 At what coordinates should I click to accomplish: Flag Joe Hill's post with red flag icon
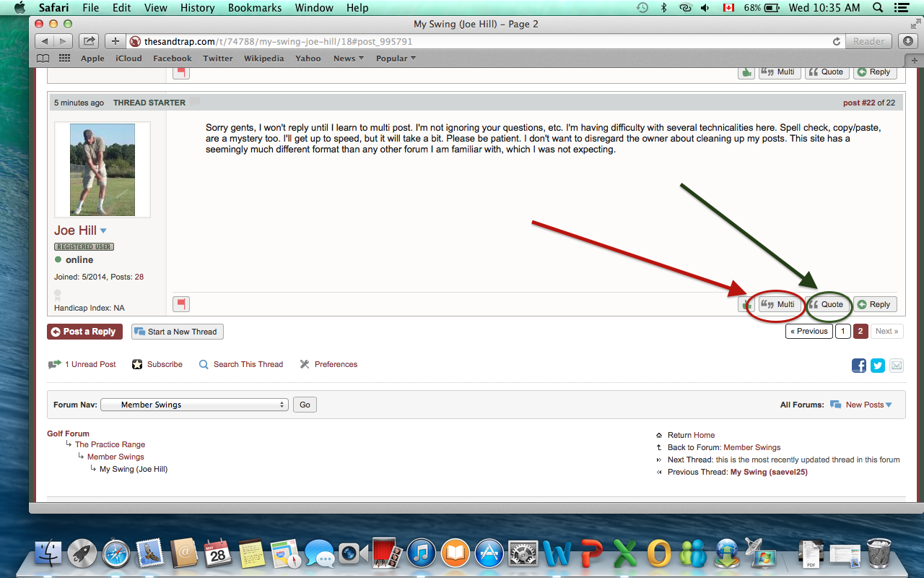(x=181, y=304)
